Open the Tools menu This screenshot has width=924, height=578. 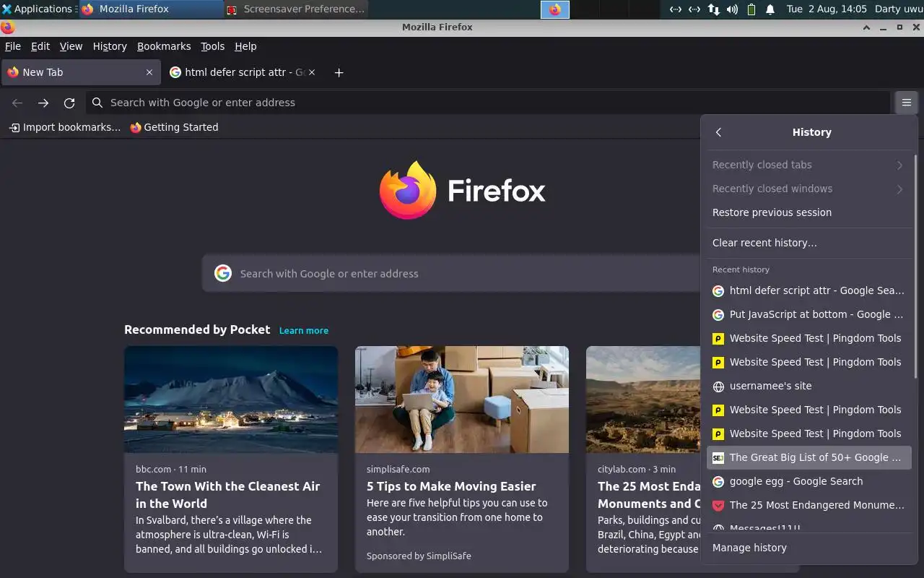pyautogui.click(x=212, y=46)
